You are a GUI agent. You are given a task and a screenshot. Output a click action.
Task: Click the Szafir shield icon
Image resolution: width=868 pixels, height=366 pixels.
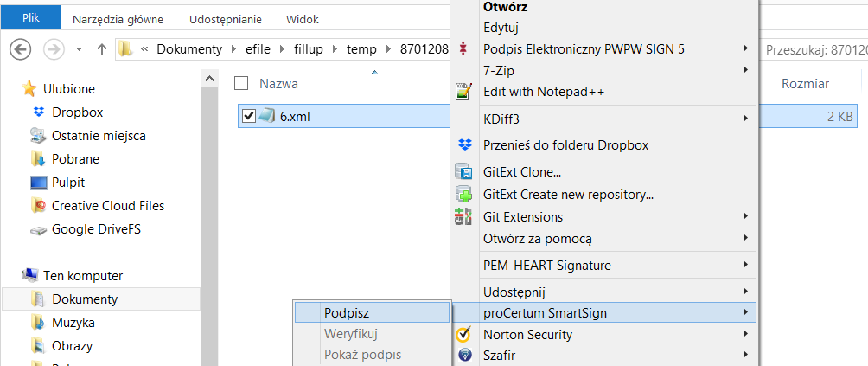[465, 355]
